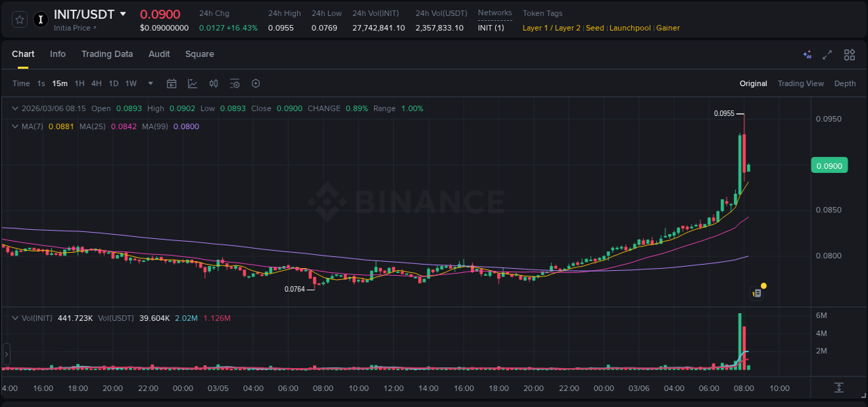Select the line chart style icon

click(x=192, y=83)
